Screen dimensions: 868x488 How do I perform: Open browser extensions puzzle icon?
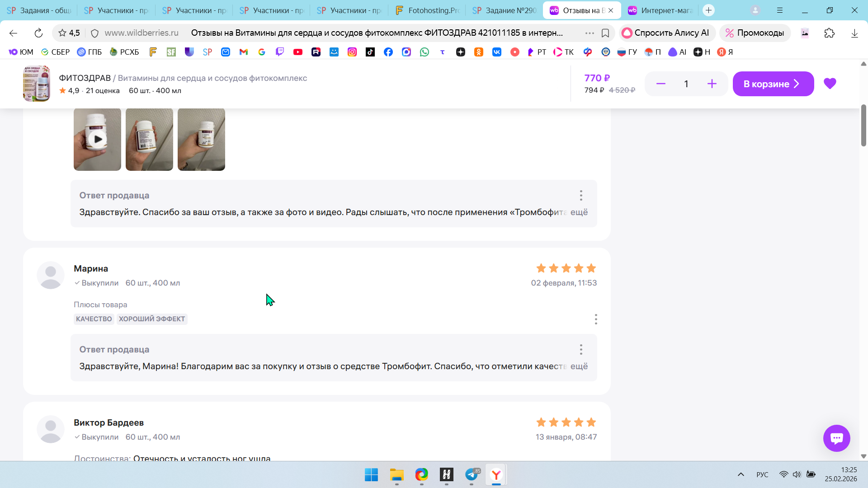pyautogui.click(x=829, y=33)
